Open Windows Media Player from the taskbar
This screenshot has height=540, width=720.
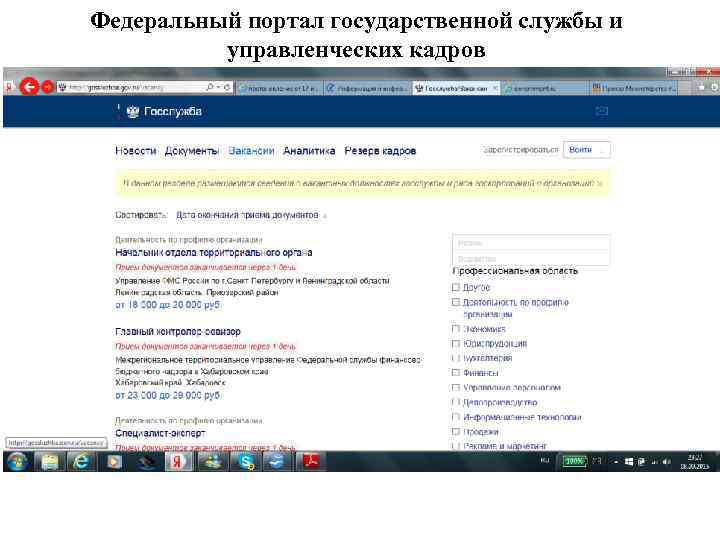(114, 461)
